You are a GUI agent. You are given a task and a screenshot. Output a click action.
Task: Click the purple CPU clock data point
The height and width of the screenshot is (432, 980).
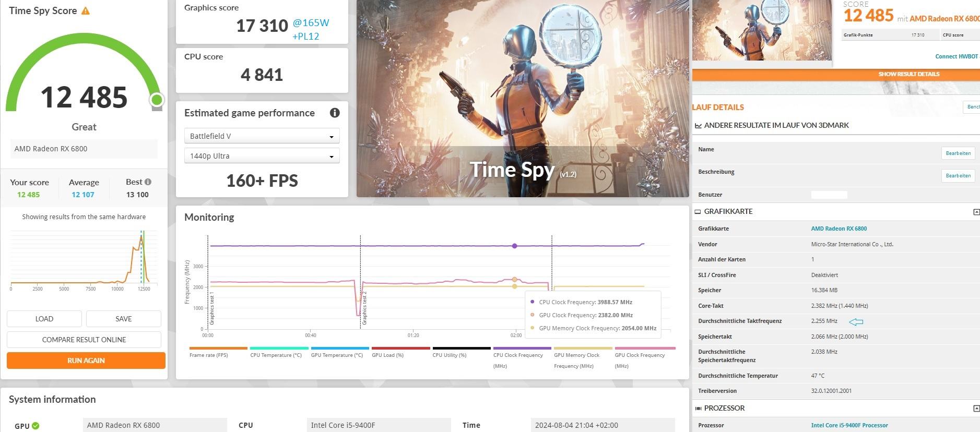pos(514,246)
